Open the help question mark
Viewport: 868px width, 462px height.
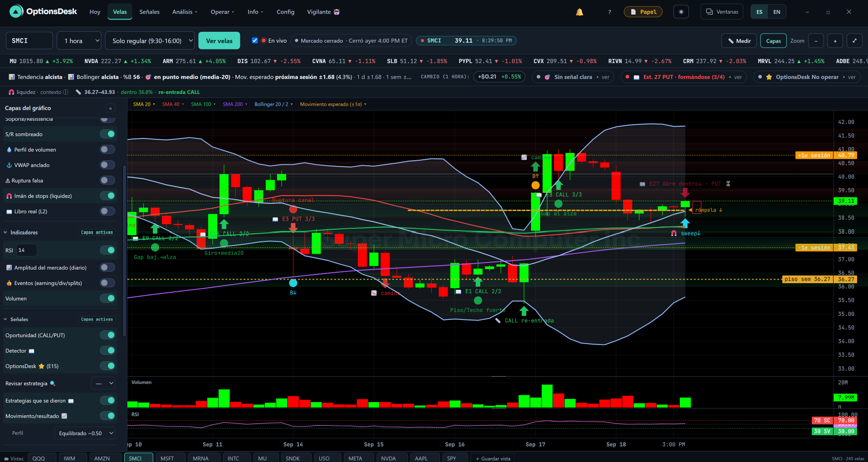(x=610, y=12)
